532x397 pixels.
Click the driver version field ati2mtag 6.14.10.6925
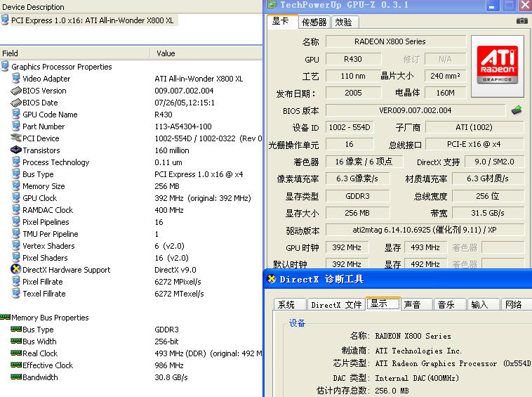tap(425, 230)
